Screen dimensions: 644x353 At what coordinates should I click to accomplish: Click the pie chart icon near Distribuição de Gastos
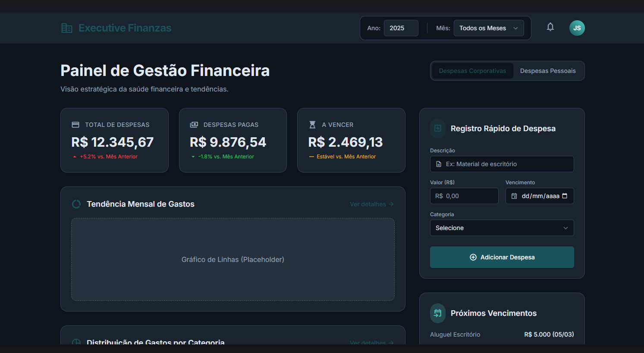click(x=76, y=342)
